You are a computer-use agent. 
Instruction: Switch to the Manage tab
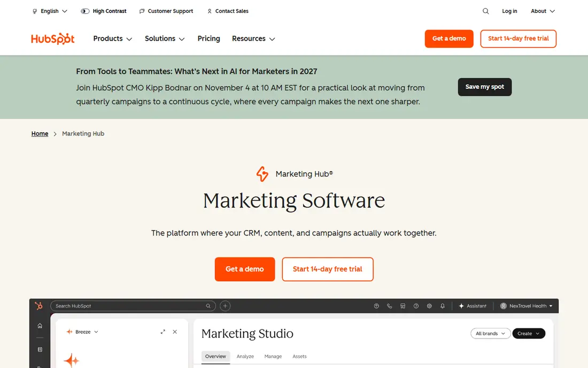click(x=273, y=356)
